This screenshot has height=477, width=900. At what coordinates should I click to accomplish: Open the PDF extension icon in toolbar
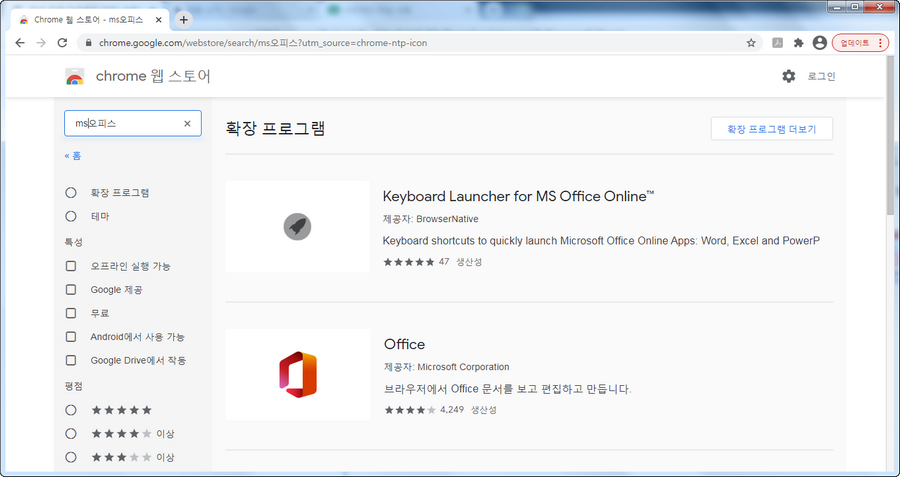[778, 43]
